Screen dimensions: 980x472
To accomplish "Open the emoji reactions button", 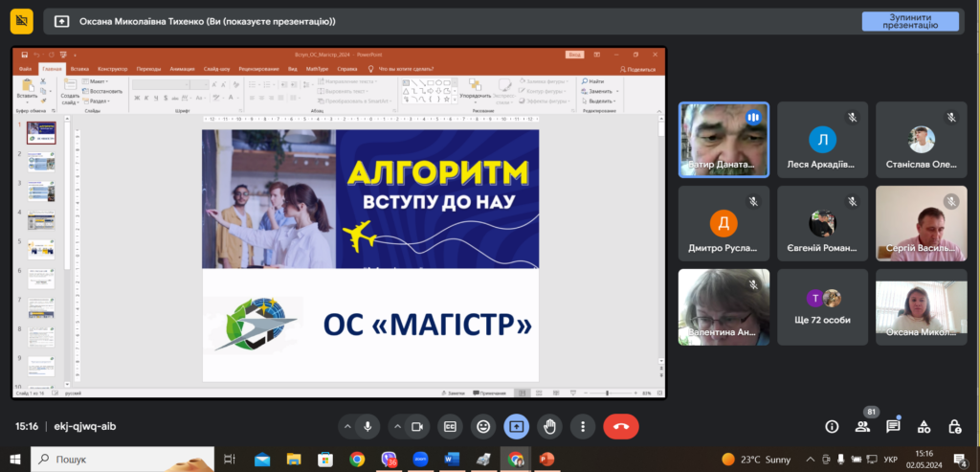I will [x=484, y=426].
